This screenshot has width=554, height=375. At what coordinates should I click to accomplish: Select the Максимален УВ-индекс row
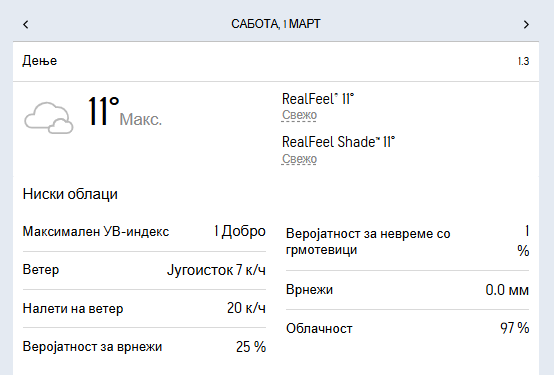144,232
